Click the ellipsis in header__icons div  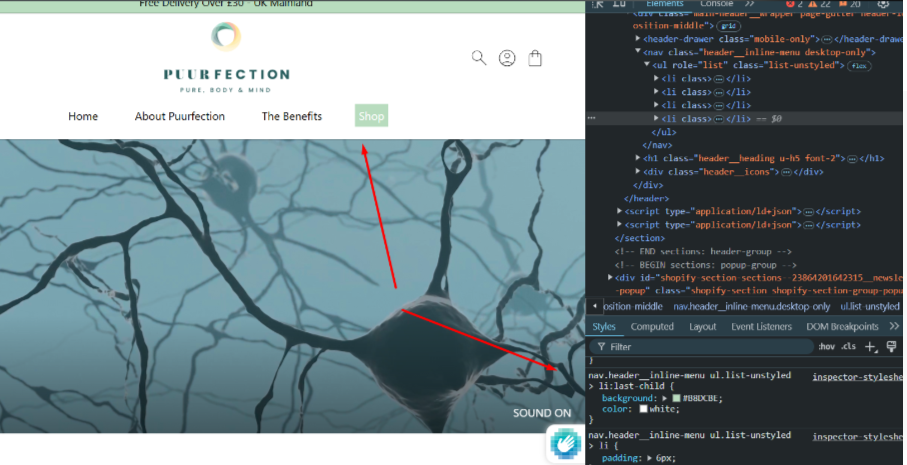point(786,172)
